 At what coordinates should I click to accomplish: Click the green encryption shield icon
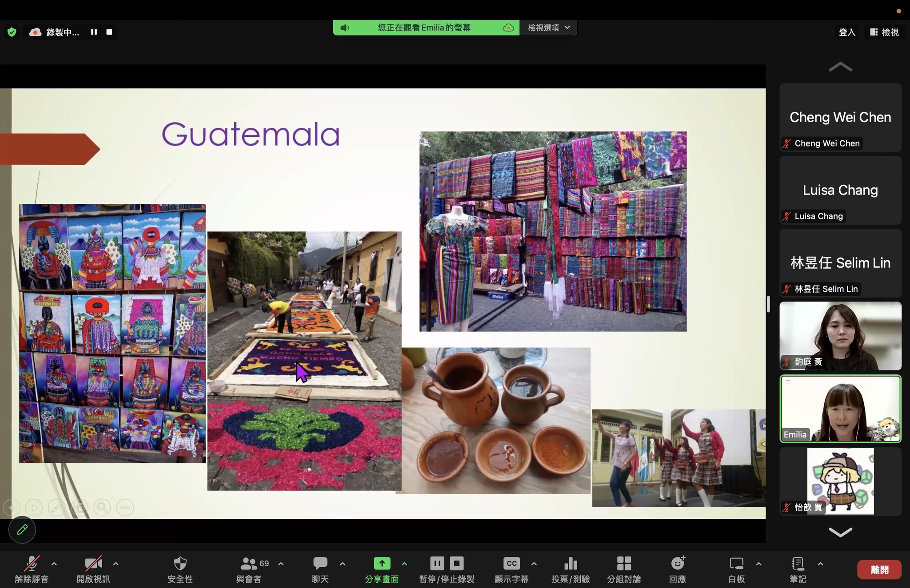[12, 32]
